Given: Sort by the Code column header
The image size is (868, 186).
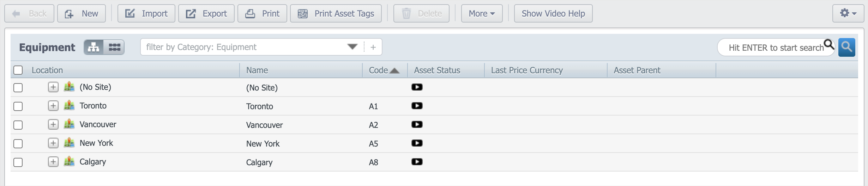Looking at the screenshot, I should [379, 70].
